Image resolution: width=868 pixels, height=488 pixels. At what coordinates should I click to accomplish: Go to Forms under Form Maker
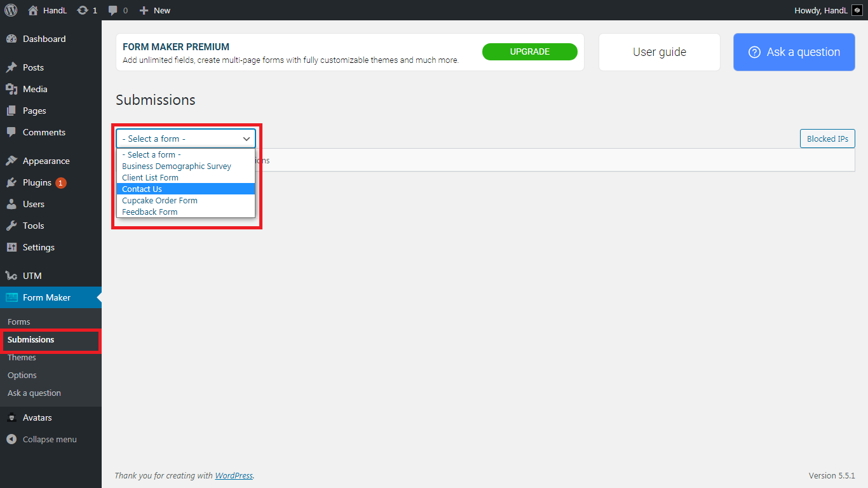pyautogui.click(x=19, y=322)
